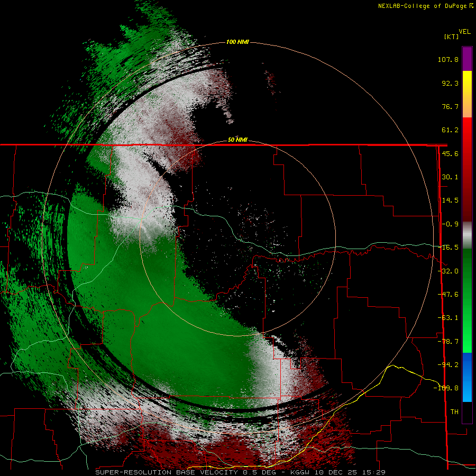Click the -78.7 scale value
476x476 pixels.
tap(448, 341)
